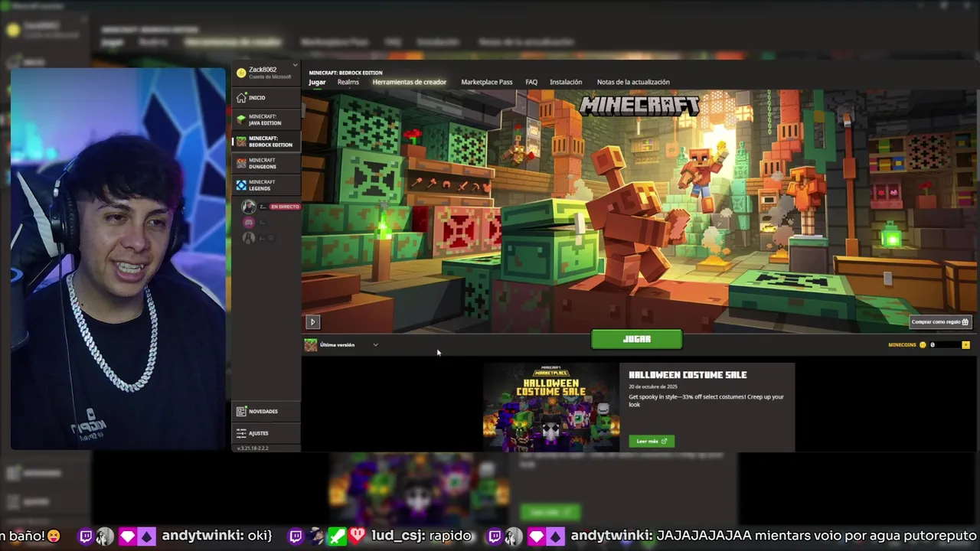
Task: Click the Minecraft: Bedrock Edition header title
Action: (345, 73)
